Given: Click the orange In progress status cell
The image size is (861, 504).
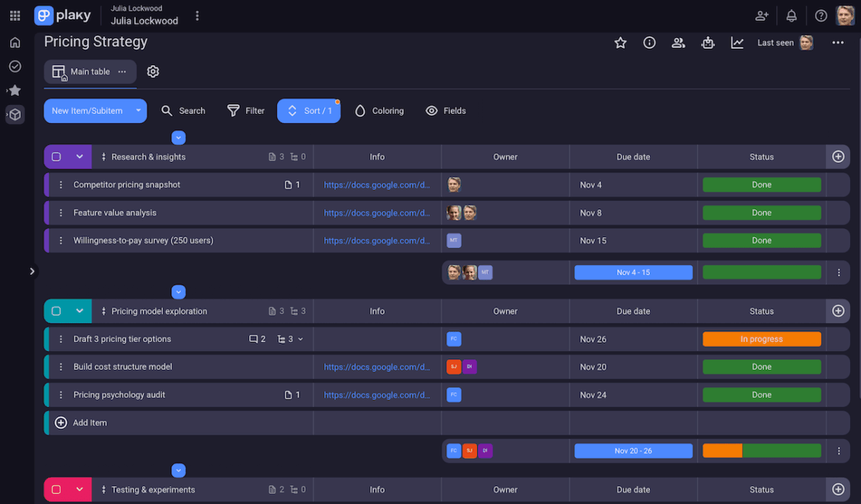Looking at the screenshot, I should pyautogui.click(x=761, y=339).
